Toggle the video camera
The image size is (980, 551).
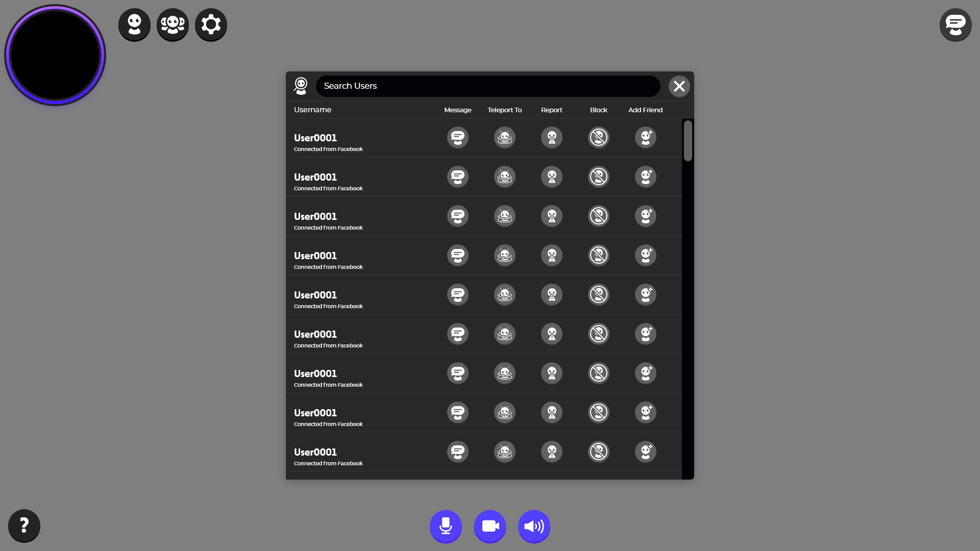(x=490, y=526)
